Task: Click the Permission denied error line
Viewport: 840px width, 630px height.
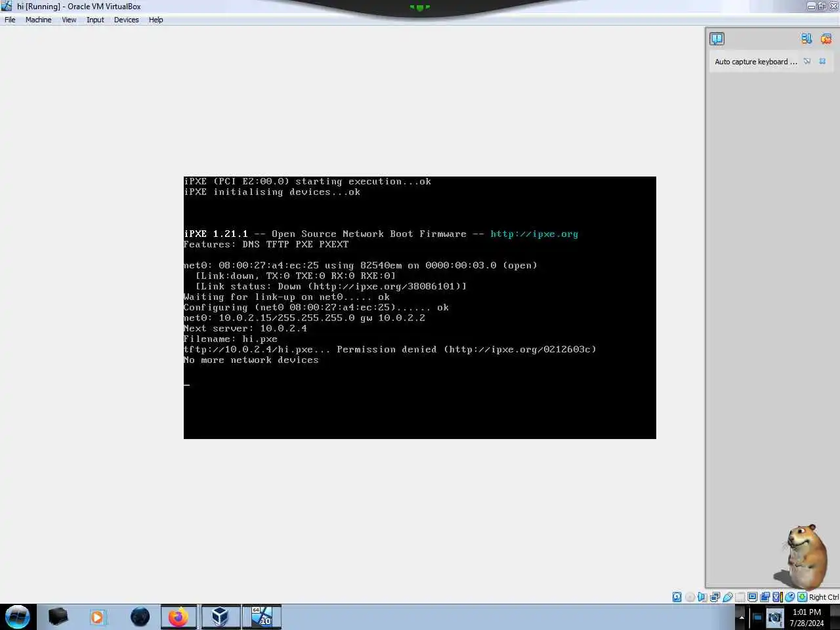Action: click(390, 349)
